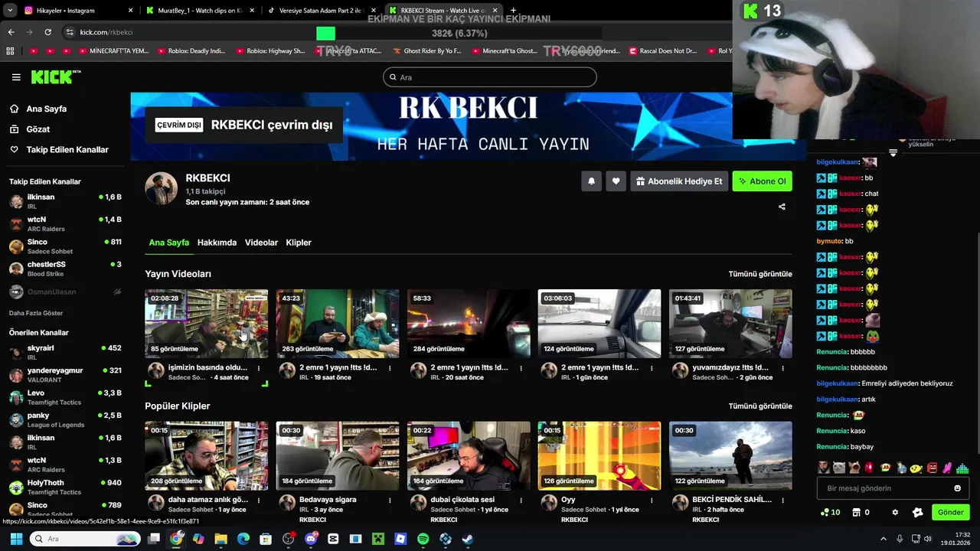
Task: Click Abonelik Hediye Et button
Action: [x=678, y=181]
